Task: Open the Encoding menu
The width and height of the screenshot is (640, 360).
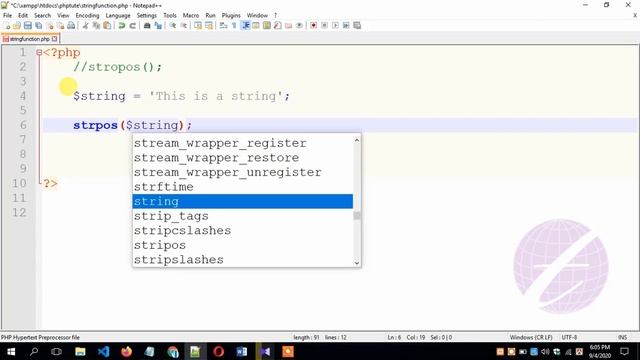Action: [x=87, y=16]
